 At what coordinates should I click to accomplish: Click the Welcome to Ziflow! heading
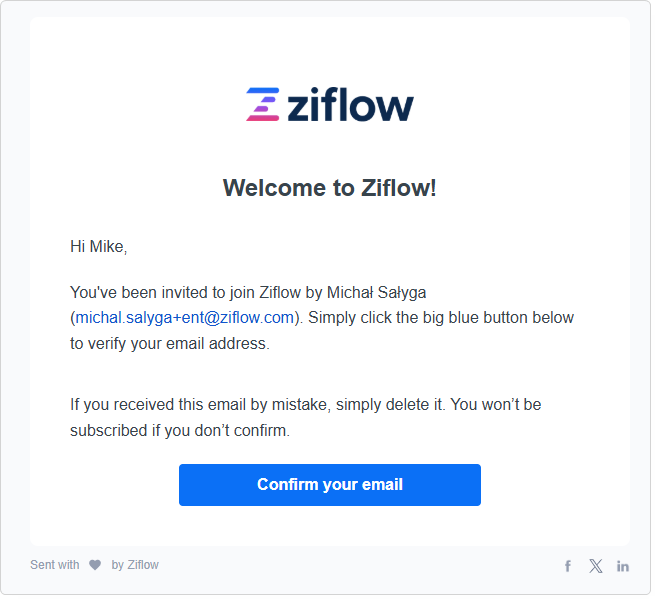(x=330, y=188)
